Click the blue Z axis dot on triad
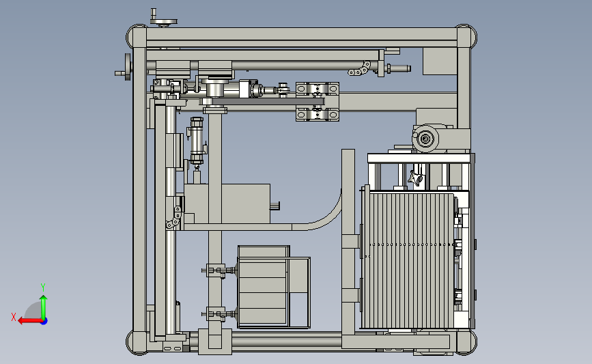Viewport: 592px width, 364px height. pyautogui.click(x=44, y=322)
